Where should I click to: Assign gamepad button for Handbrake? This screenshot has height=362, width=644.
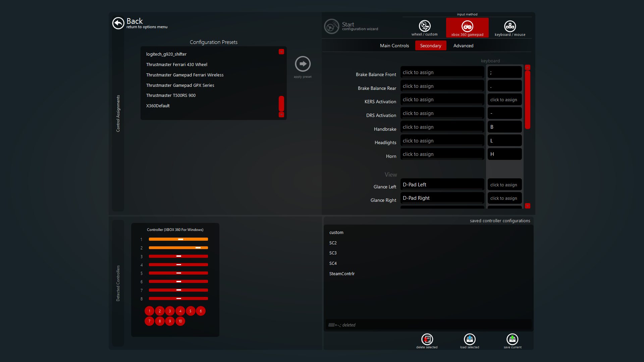coord(442,127)
